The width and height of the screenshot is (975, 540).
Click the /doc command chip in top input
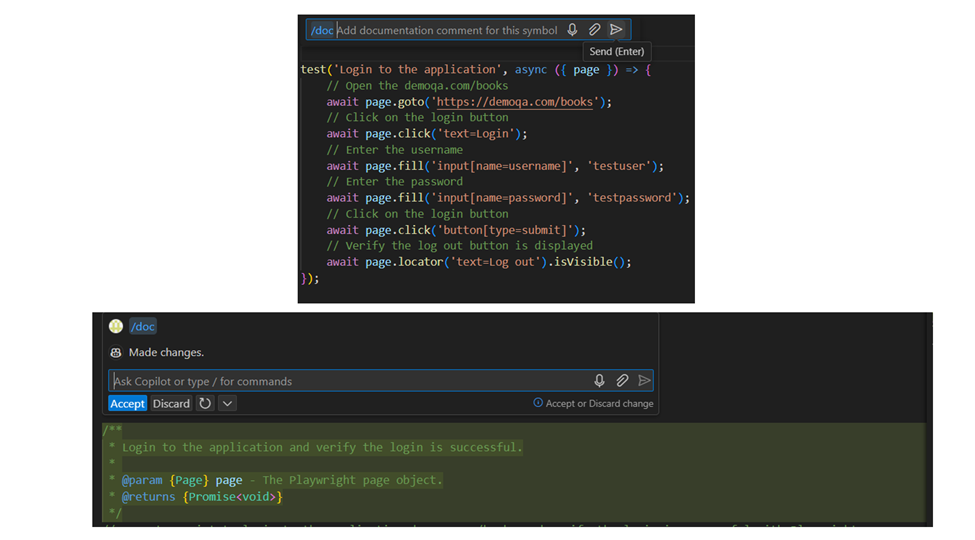[x=322, y=30]
